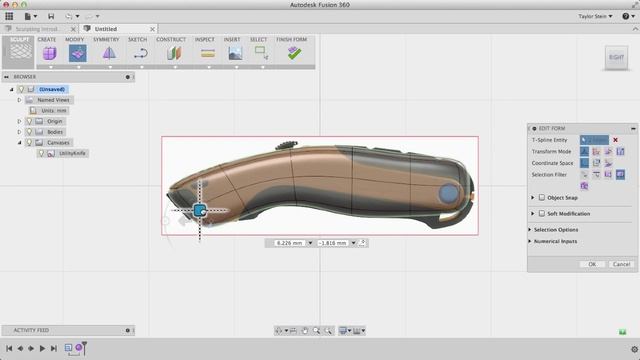Screen dimensions: 640x360
Task: Toggle visibility bulb of Origin
Action: point(29,121)
